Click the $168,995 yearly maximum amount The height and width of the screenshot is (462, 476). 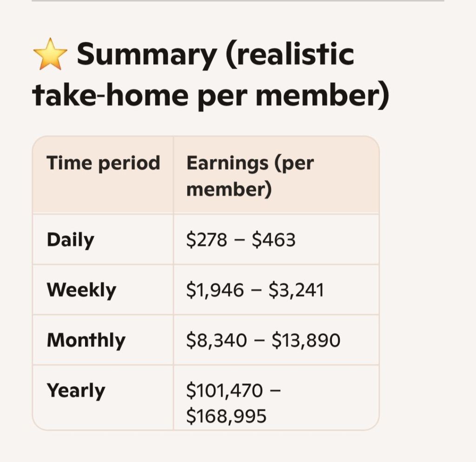pos(226,415)
